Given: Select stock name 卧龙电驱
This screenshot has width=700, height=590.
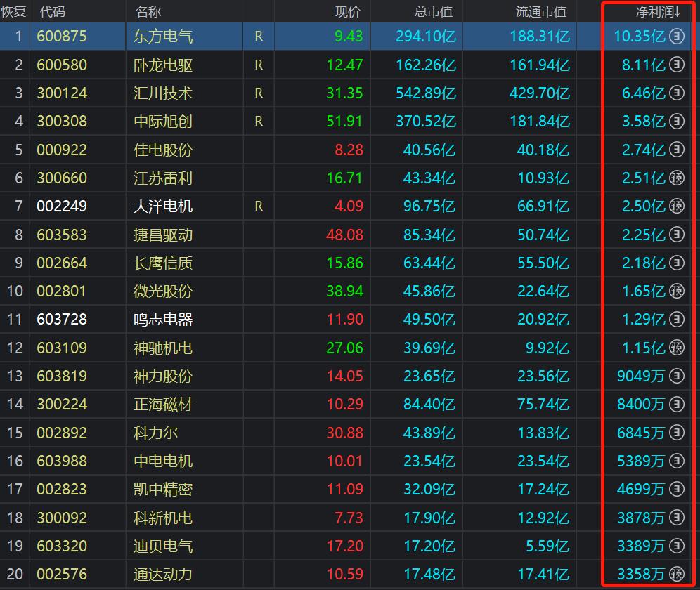Looking at the screenshot, I should [163, 65].
